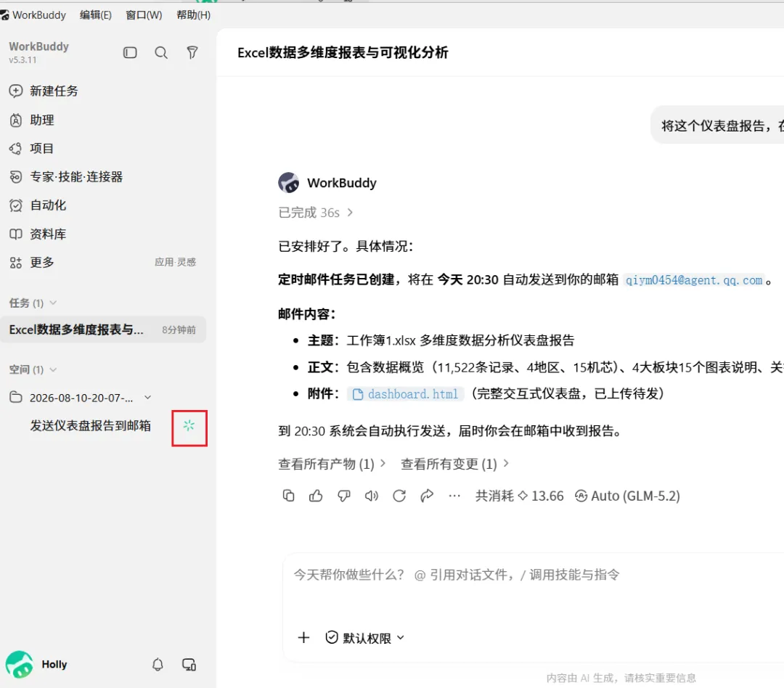Image resolution: width=784 pixels, height=688 pixels.
Task: Open the 更多 menu entry
Action: click(x=31, y=263)
